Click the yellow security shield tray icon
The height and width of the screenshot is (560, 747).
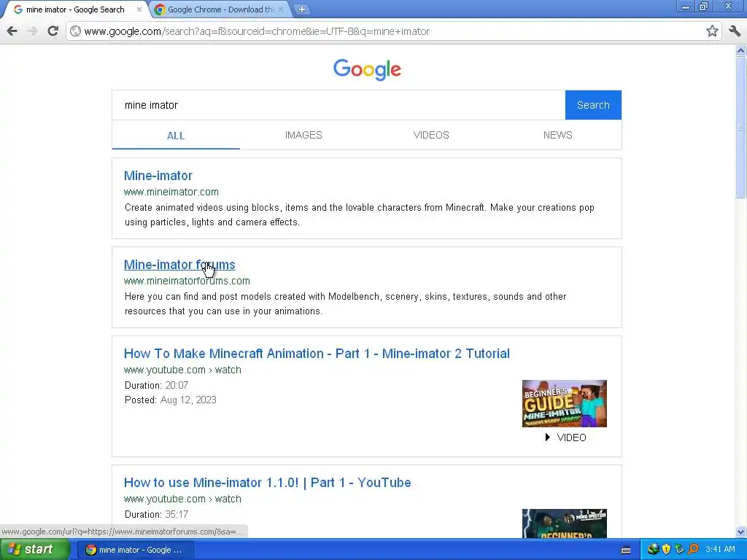click(667, 550)
